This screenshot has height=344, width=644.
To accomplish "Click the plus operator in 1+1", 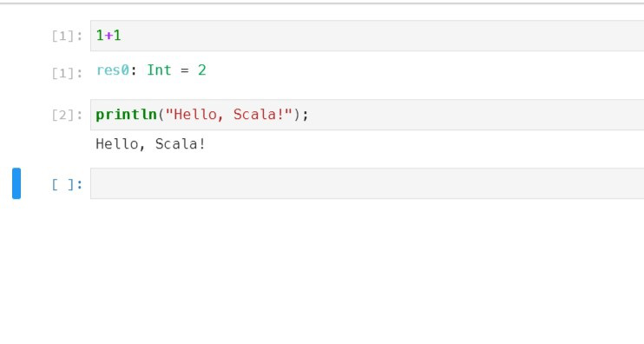I will point(108,36).
